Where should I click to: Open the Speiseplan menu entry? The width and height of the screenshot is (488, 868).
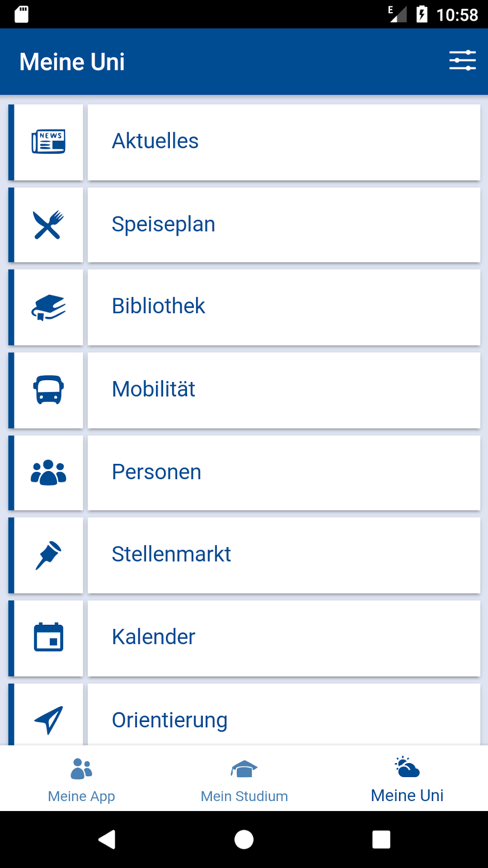click(x=284, y=225)
